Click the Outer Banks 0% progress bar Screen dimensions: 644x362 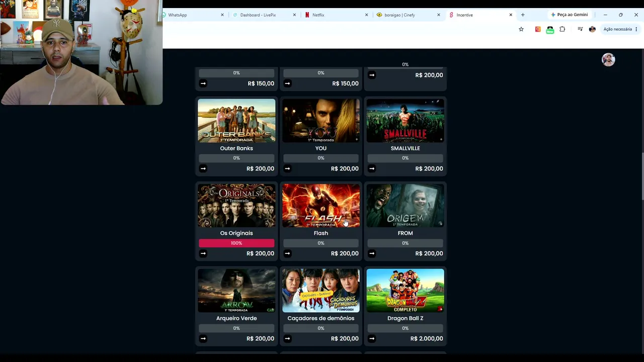tap(236, 158)
